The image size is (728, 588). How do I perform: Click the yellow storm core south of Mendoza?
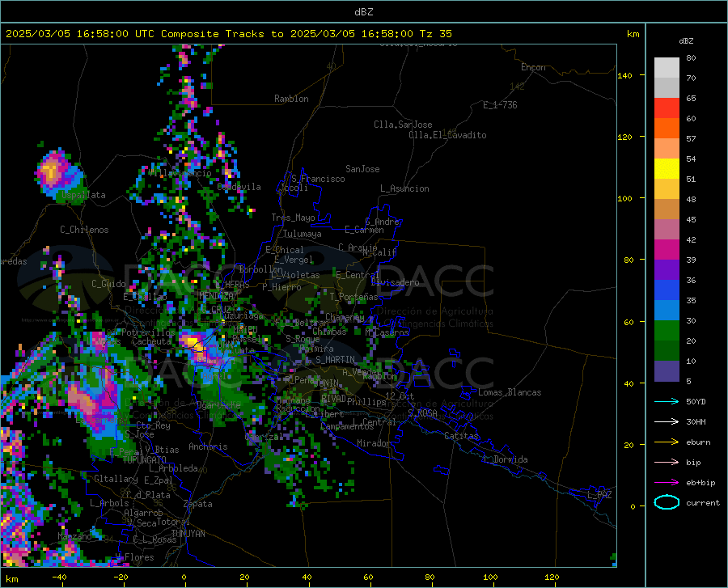(193, 343)
